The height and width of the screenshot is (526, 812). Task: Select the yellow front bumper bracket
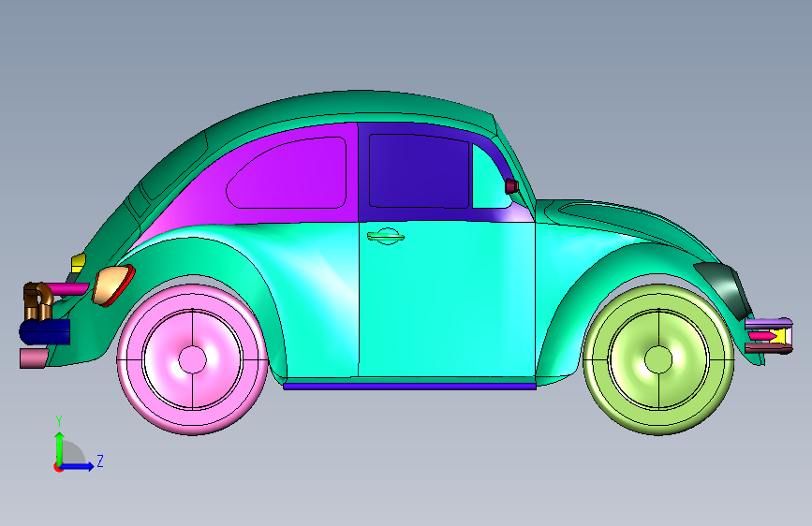(780, 337)
